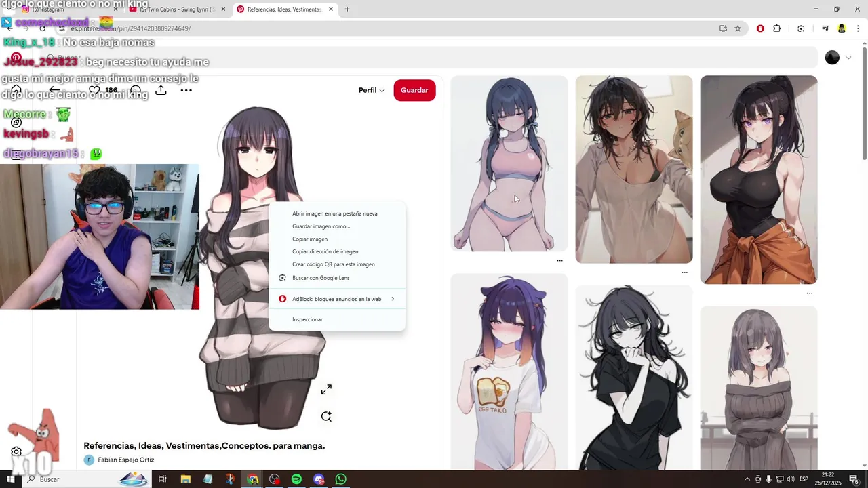Screen dimensions: 868x488
Task: Open the media controls toolbar icon
Action: tap(825, 28)
